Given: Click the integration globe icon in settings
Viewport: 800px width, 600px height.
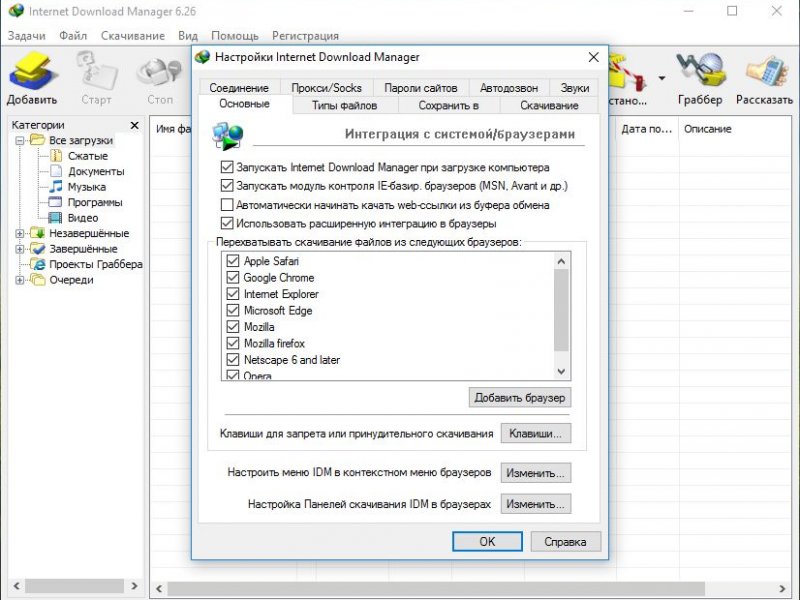Looking at the screenshot, I should point(228,136).
